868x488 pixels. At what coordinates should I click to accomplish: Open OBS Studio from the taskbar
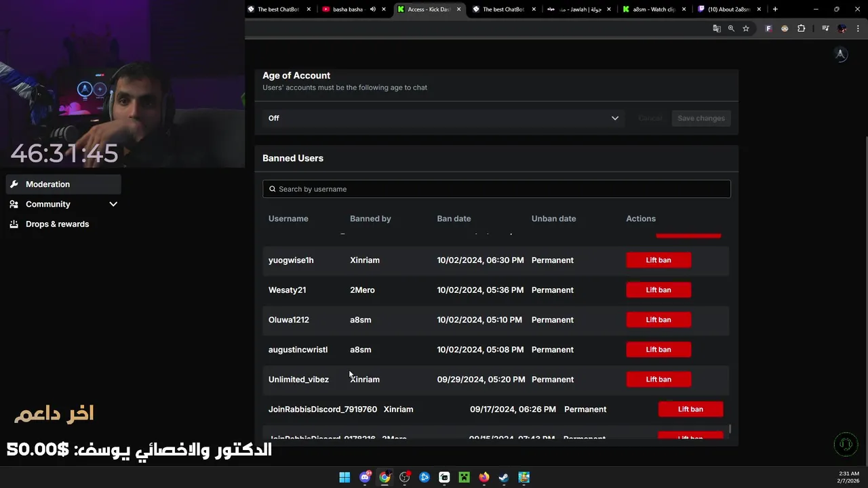(x=405, y=477)
